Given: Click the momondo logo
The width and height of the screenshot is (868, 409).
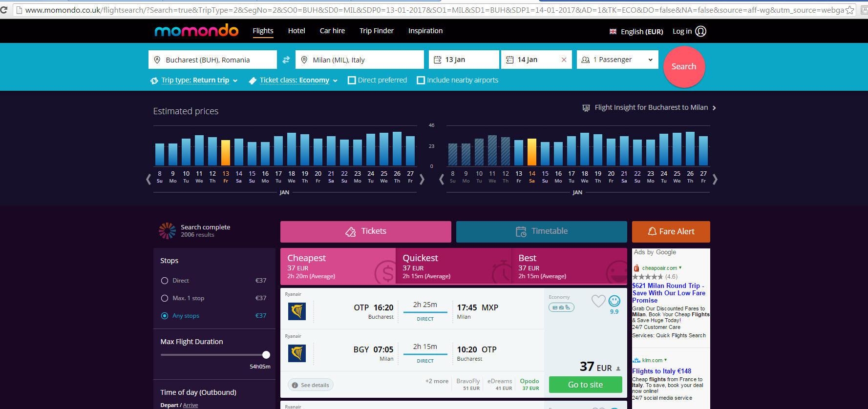Looking at the screenshot, I should pyautogui.click(x=196, y=31).
